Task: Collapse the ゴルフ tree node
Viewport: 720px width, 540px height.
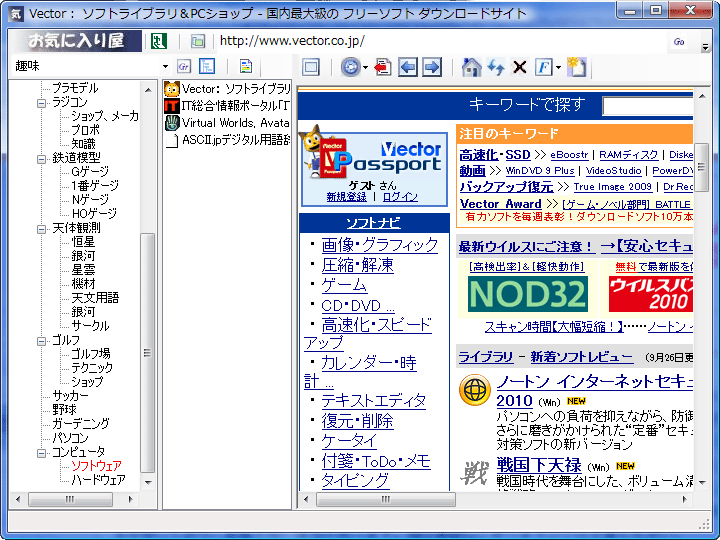Action: click(x=41, y=341)
